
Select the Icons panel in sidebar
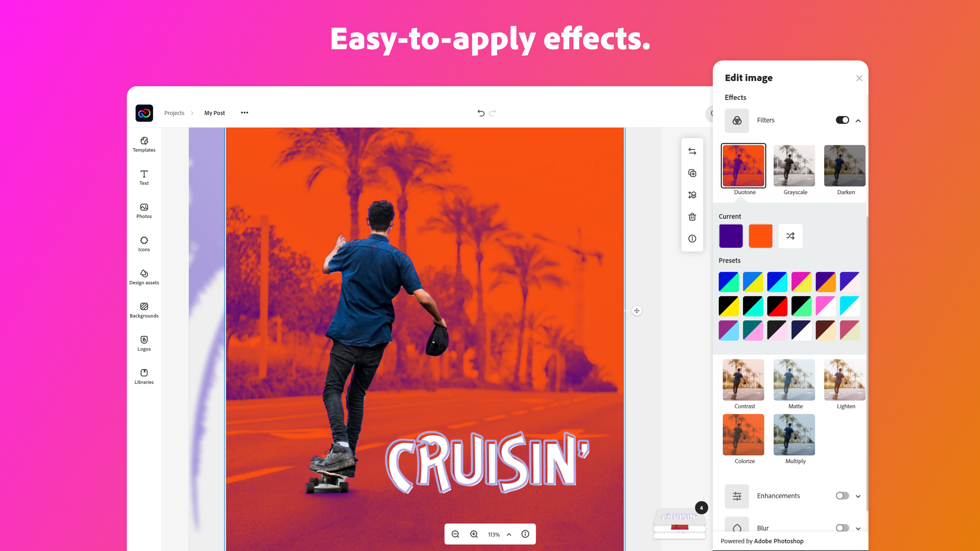pyautogui.click(x=143, y=244)
